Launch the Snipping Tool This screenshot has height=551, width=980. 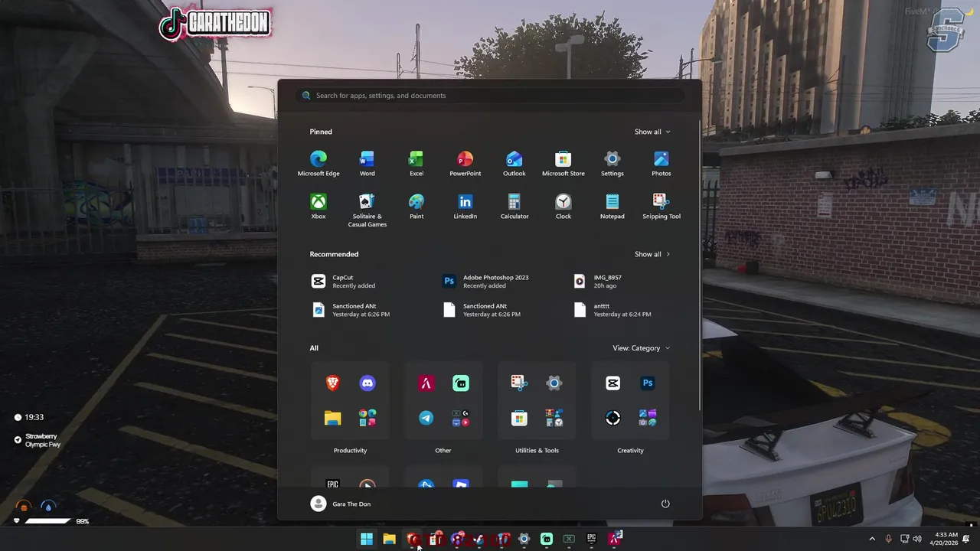(661, 207)
